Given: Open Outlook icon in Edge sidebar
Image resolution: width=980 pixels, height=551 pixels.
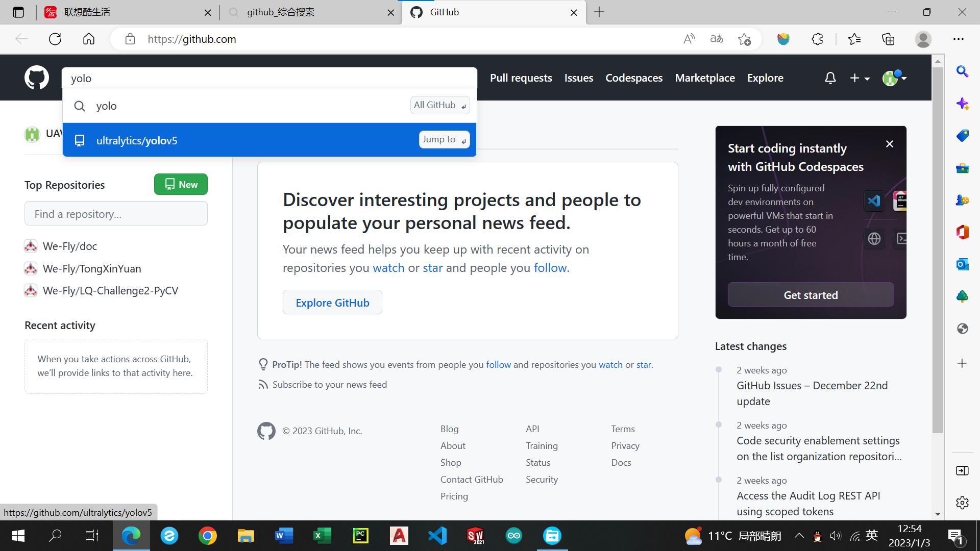Looking at the screenshot, I should tap(962, 264).
